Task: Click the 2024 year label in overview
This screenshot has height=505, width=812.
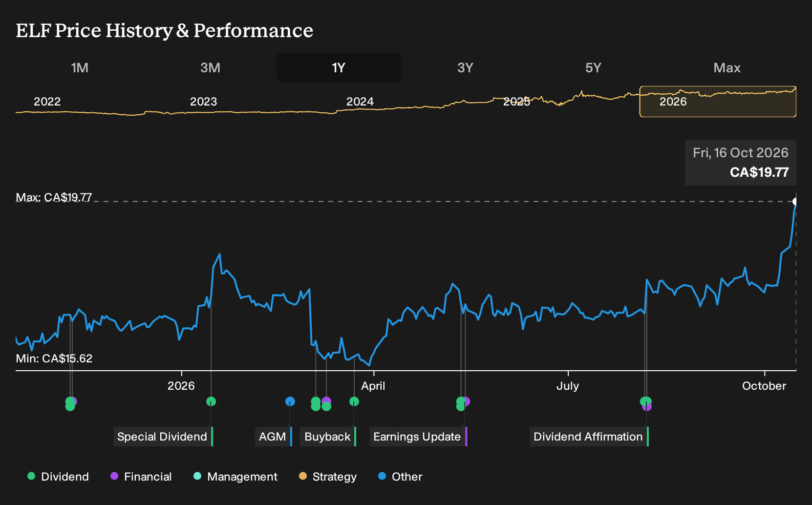Action: [360, 102]
